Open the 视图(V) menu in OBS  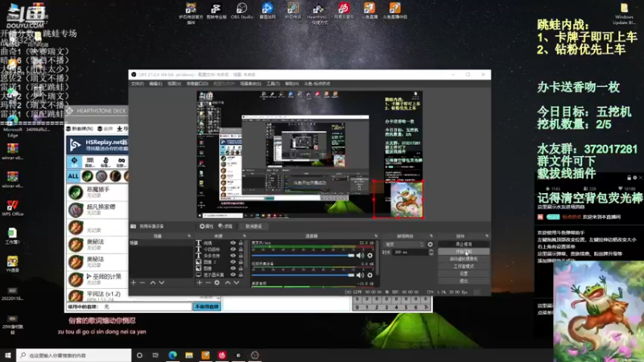(174, 84)
